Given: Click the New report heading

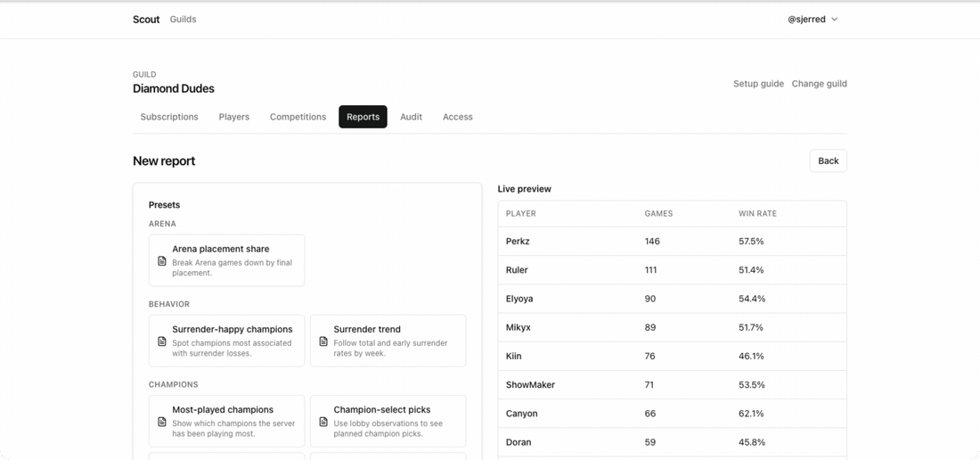Looking at the screenshot, I should 164,161.
